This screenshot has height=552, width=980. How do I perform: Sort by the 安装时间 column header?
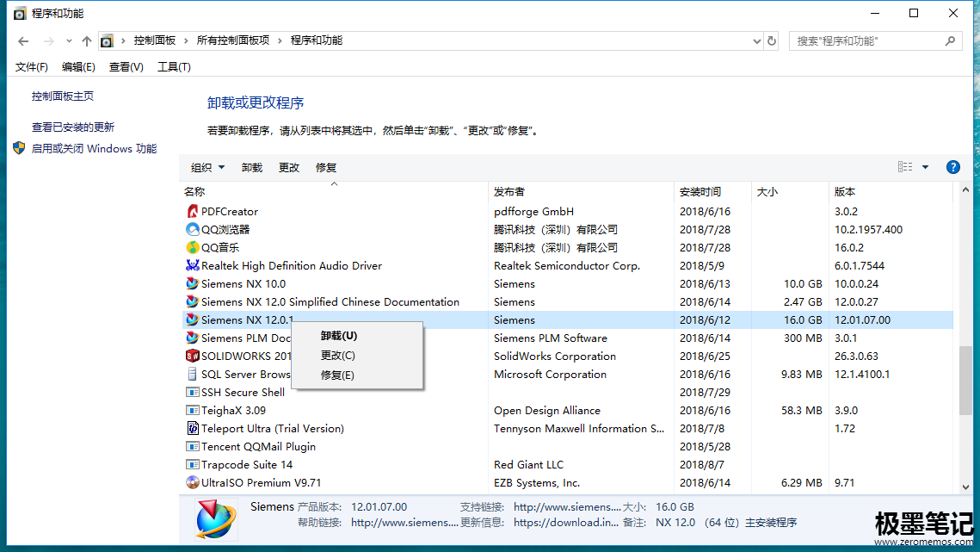pyautogui.click(x=712, y=191)
